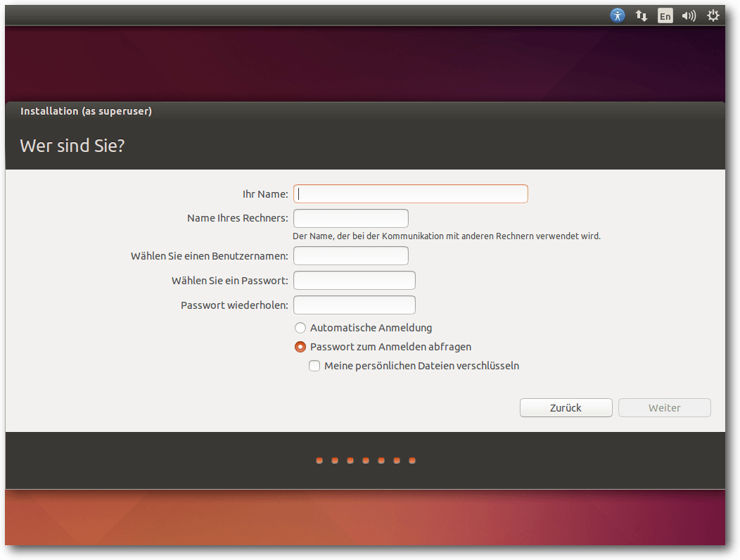Open the sound volume indicator

coord(689,16)
